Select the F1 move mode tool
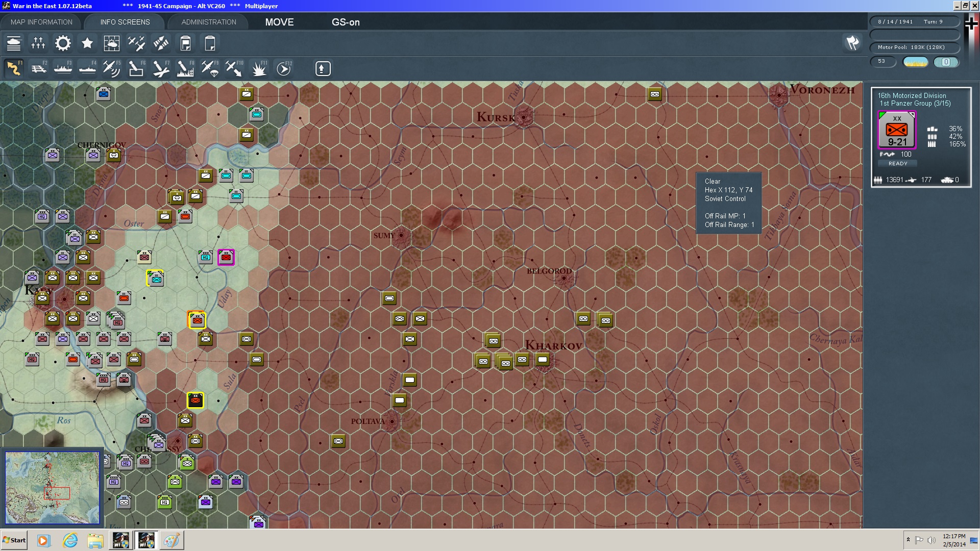Image resolution: width=980 pixels, height=551 pixels. (14, 68)
